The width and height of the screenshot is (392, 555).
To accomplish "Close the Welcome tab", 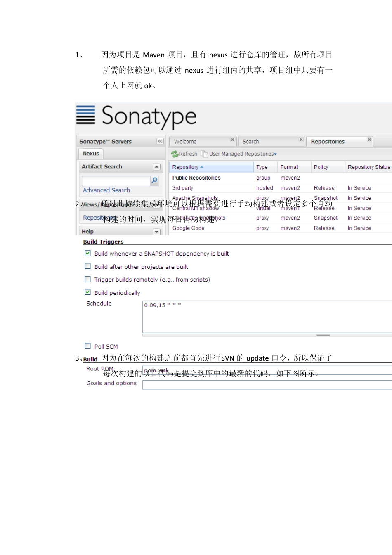I will click(232, 140).
